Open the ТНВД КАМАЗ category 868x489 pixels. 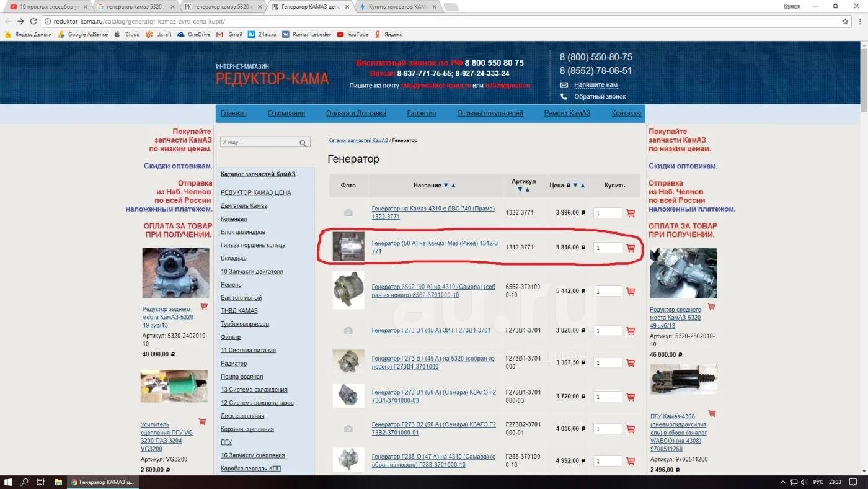click(239, 311)
